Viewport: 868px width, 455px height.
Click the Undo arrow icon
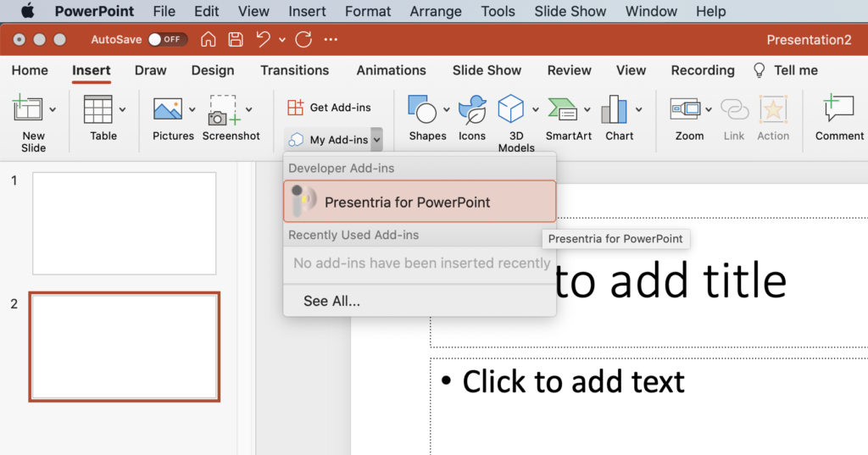(264, 39)
